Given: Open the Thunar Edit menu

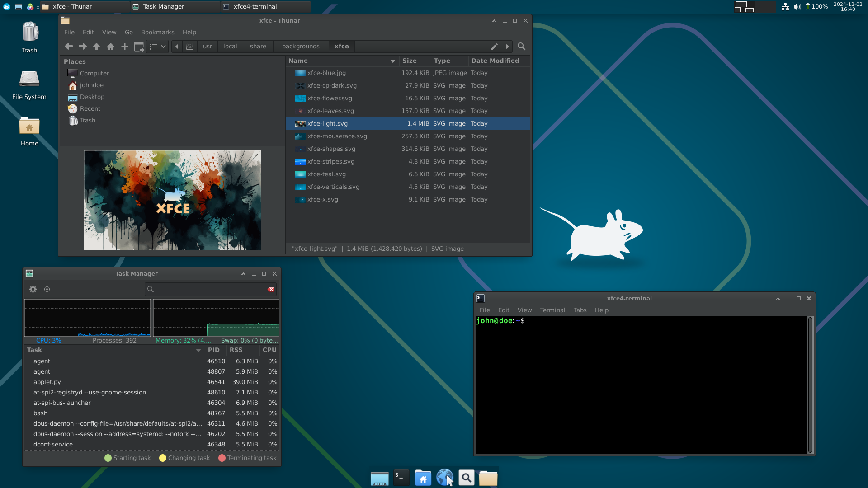Looking at the screenshot, I should (88, 32).
